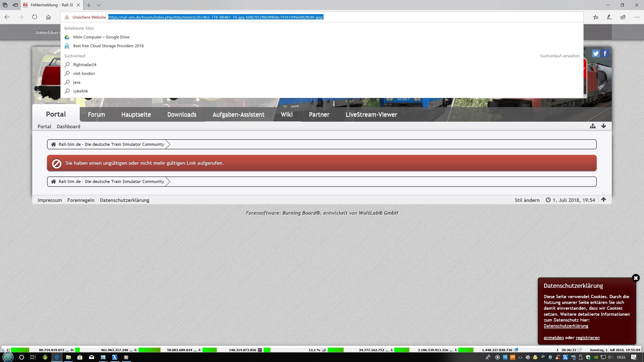The height and width of the screenshot is (362, 644).
Task: Click the registrieren link in the cookie popup
Action: pyautogui.click(x=587, y=338)
